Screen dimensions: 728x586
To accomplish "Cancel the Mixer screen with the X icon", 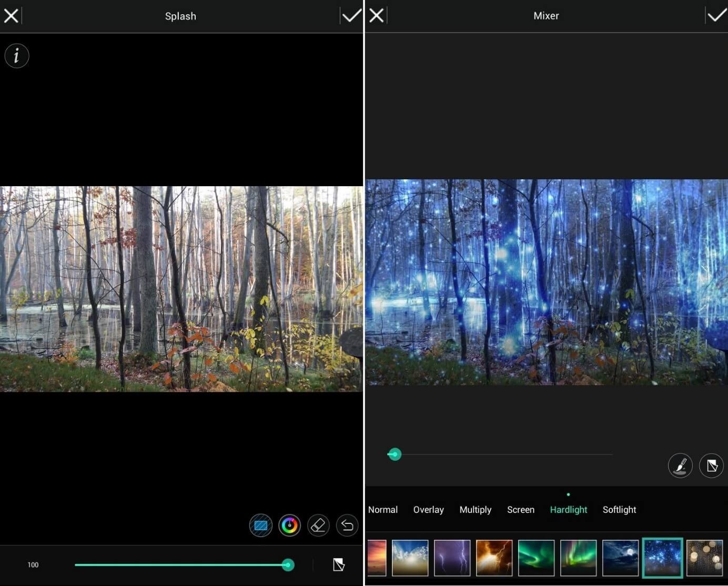I will (377, 16).
